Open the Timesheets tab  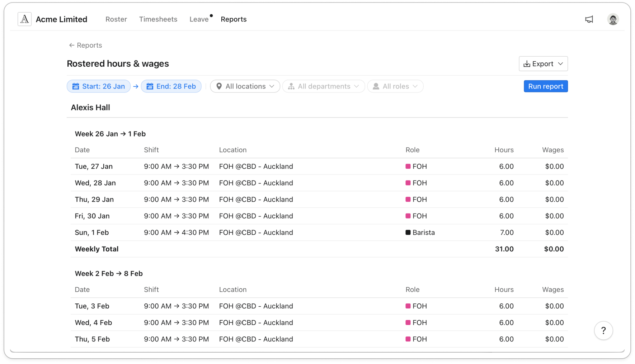158,19
